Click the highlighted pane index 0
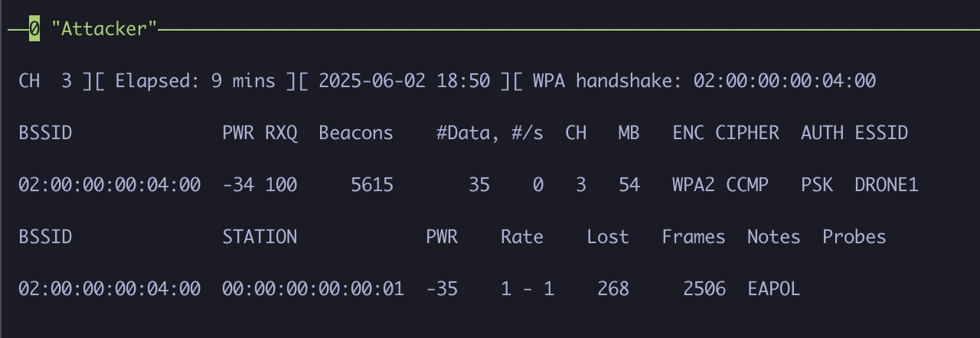Image resolution: width=980 pixels, height=338 pixels. tap(34, 29)
